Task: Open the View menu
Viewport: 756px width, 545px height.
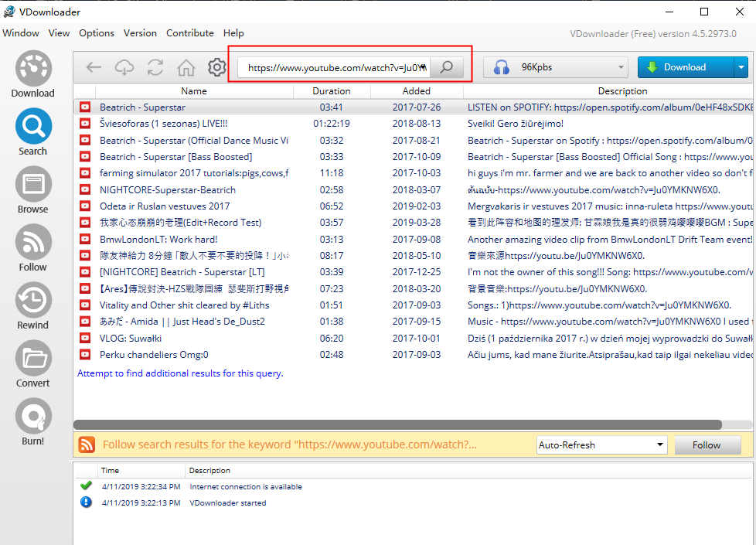Action: tap(59, 33)
